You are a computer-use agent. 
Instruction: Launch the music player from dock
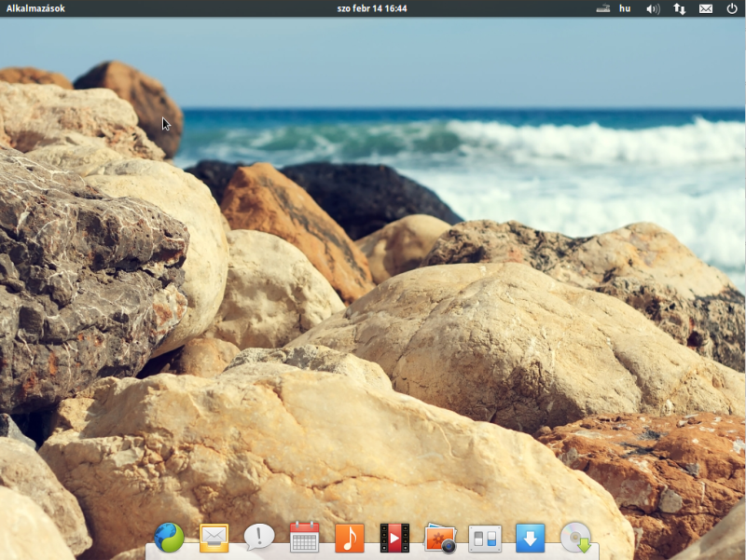click(x=350, y=539)
